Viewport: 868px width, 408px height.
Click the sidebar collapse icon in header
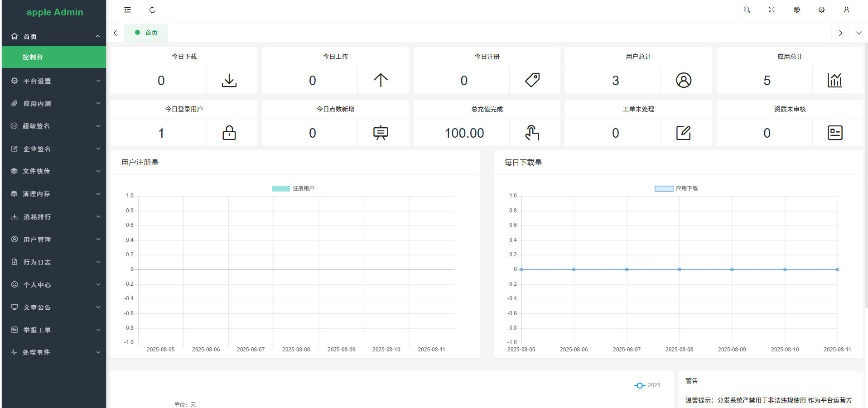coord(127,10)
